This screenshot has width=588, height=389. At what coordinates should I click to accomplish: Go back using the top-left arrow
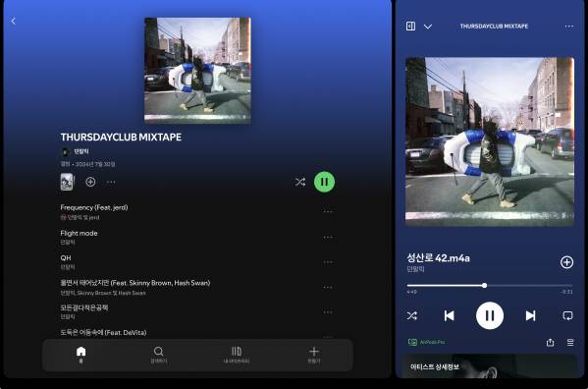coord(14,21)
